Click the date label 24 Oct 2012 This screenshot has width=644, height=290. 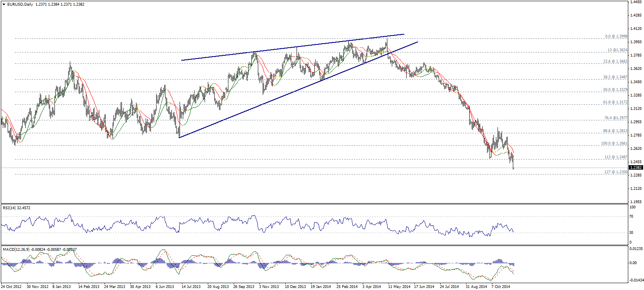coord(11,287)
